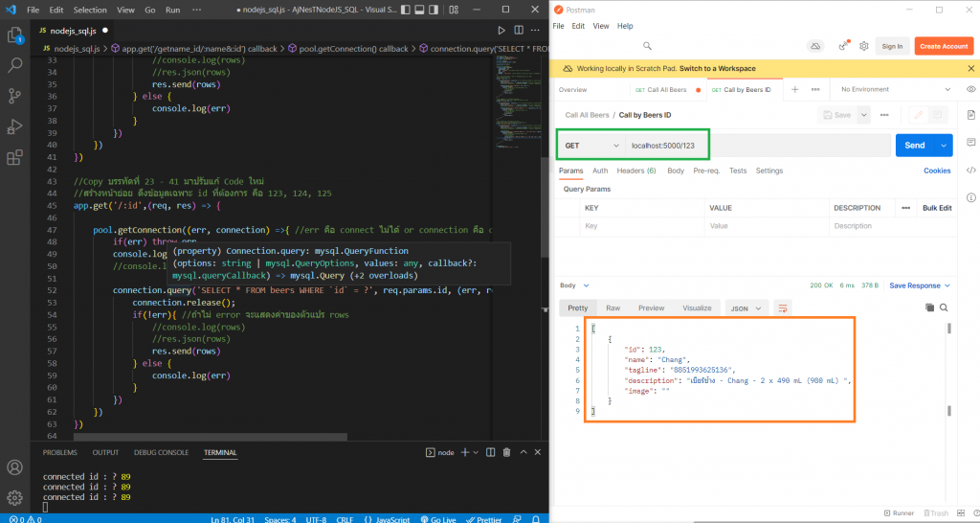Close the VS Code terminal panel
The height and width of the screenshot is (523, 980).
tap(538, 452)
